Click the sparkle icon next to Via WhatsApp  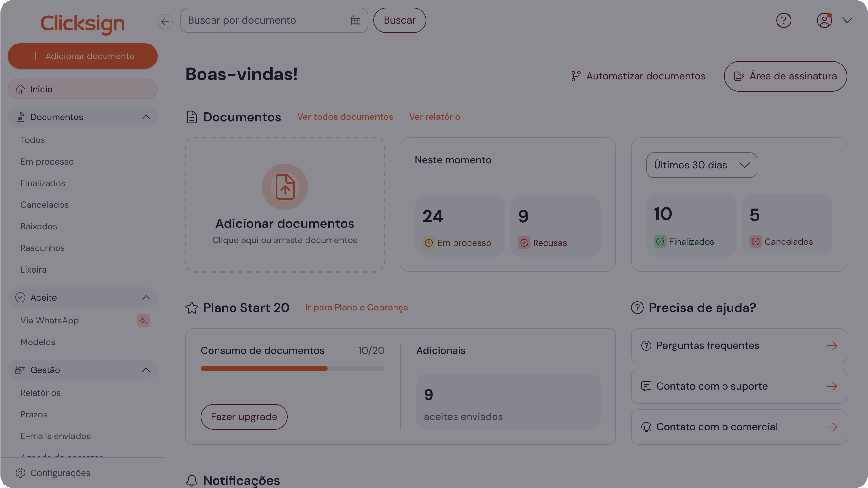[x=143, y=320]
